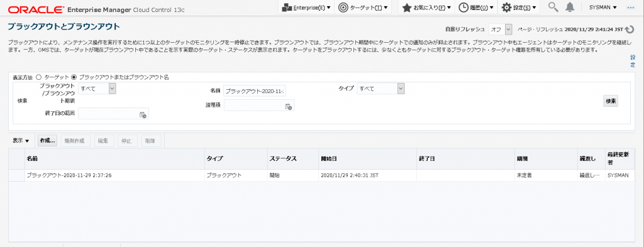The height and width of the screenshot is (247, 644).
Task: Open the notifications bell icon
Action: 570,8
